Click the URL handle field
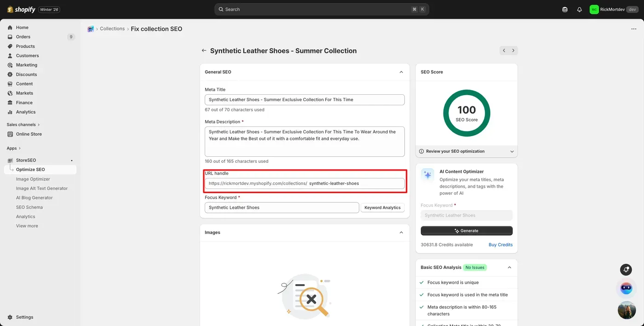This screenshot has width=644, height=326. click(305, 183)
